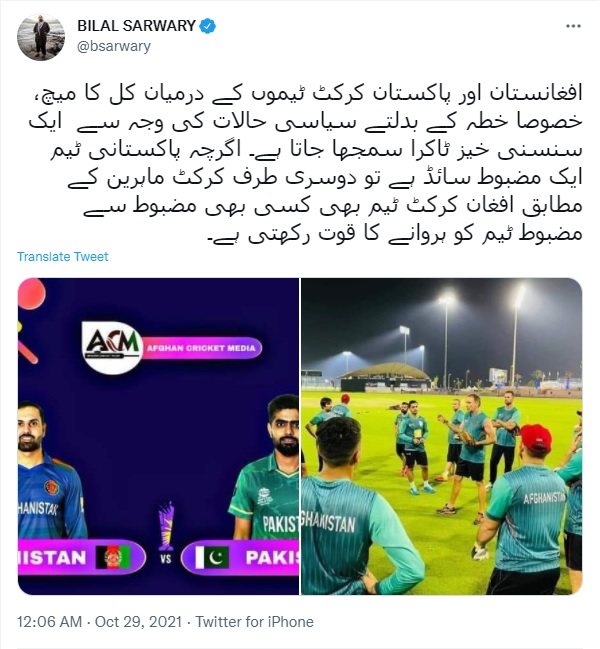Open the three-dot more options menu
Image resolution: width=600 pixels, height=649 pixels.
[573, 26]
